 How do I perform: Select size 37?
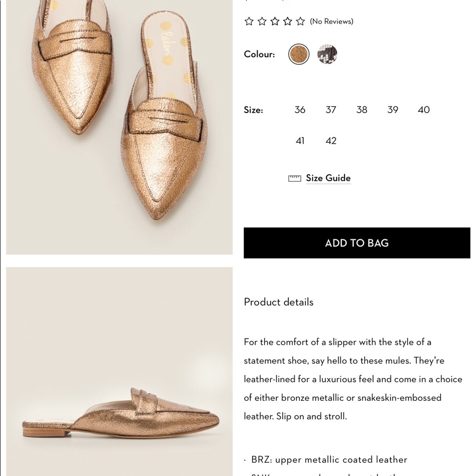pyautogui.click(x=331, y=110)
